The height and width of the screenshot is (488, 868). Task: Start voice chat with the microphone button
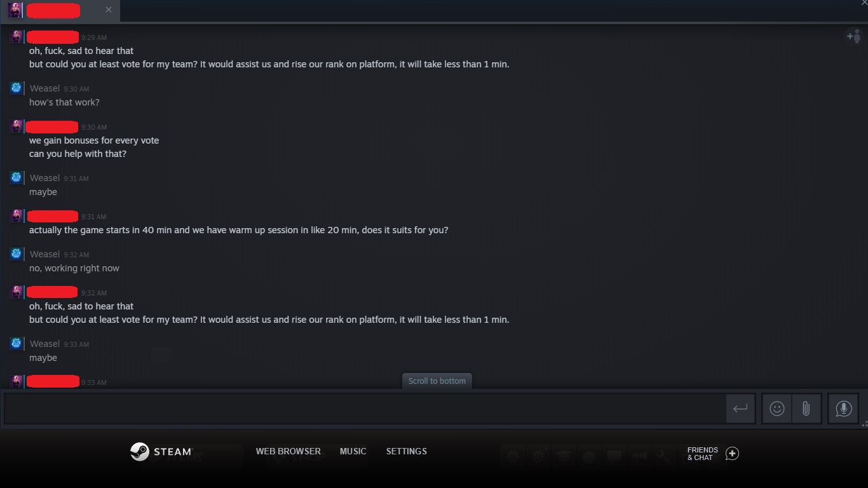pos(843,409)
